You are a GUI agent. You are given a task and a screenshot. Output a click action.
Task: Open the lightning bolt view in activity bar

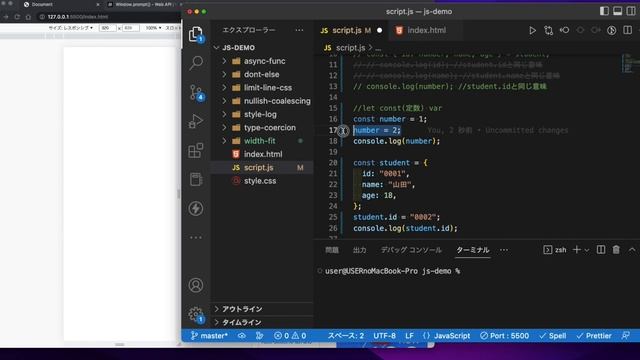tap(196, 209)
